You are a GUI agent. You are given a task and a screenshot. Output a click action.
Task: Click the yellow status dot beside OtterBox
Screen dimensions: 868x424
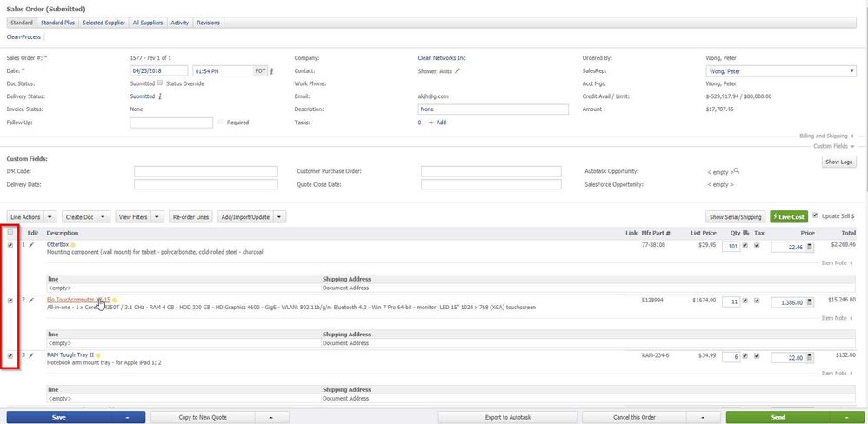(x=73, y=246)
